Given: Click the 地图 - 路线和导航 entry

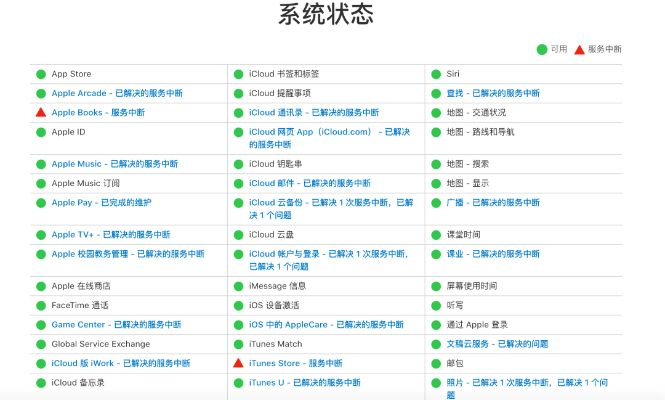Looking at the screenshot, I should point(480,132).
